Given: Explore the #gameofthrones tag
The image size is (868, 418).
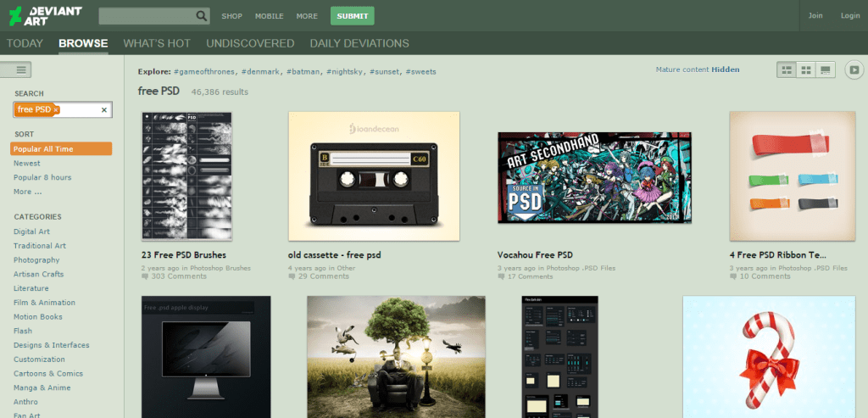Looking at the screenshot, I should pyautogui.click(x=205, y=71).
